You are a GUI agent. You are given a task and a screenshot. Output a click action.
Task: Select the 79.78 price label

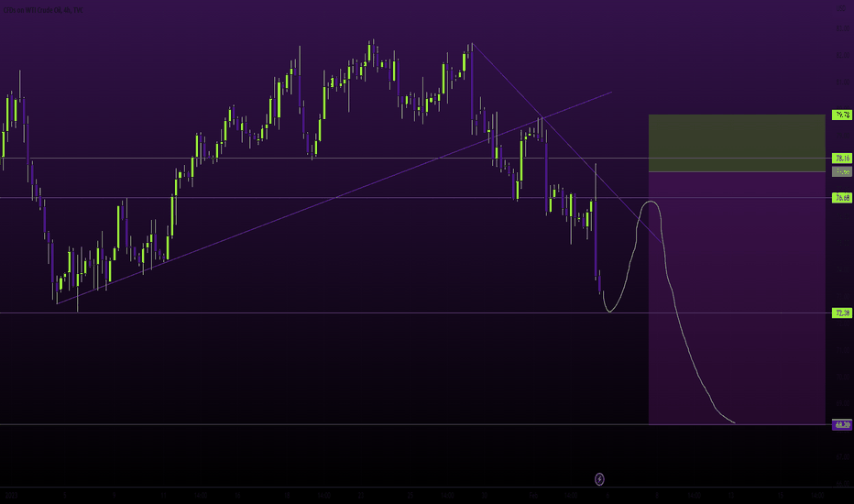pyautogui.click(x=842, y=115)
